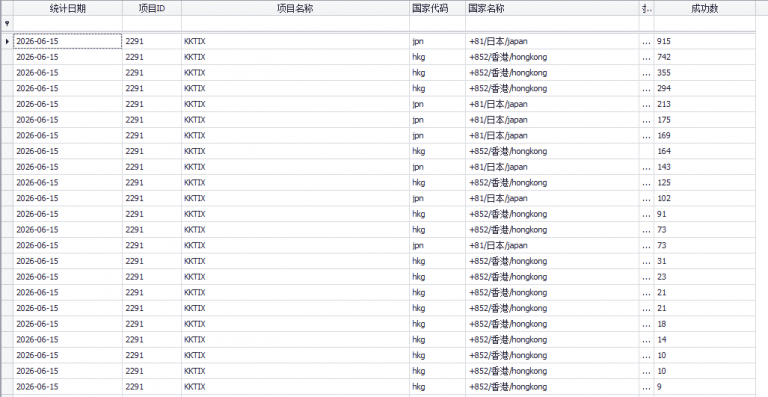Image resolution: width=768 pixels, height=397 pixels.
Task: Select the 成功数 cell showing 91
Action: pos(704,214)
